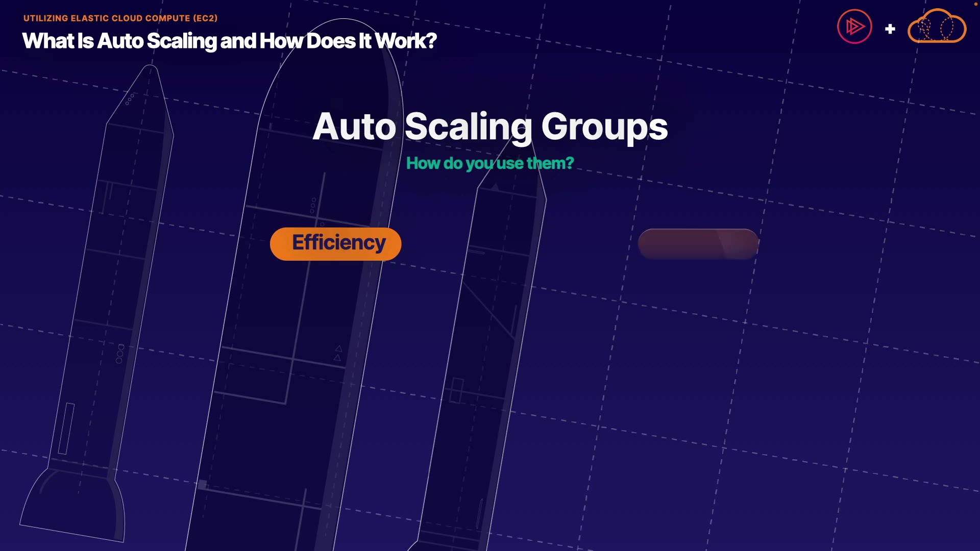Click the three stacked circles on left rocket

point(120,354)
